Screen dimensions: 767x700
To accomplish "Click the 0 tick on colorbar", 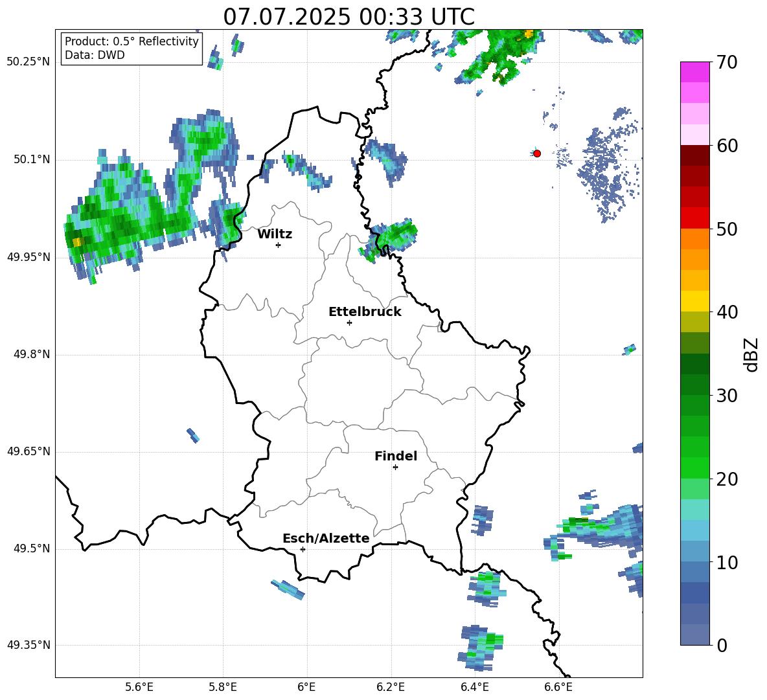I will 722,645.
